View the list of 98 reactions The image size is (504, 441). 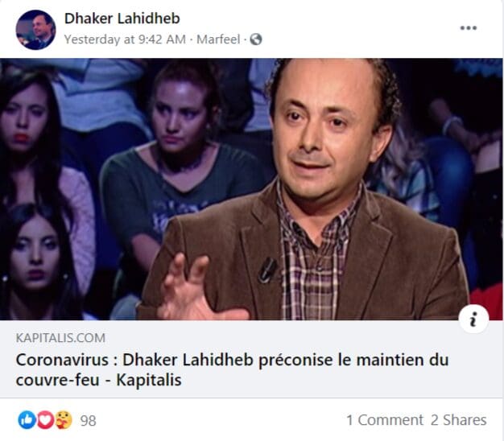(88, 420)
